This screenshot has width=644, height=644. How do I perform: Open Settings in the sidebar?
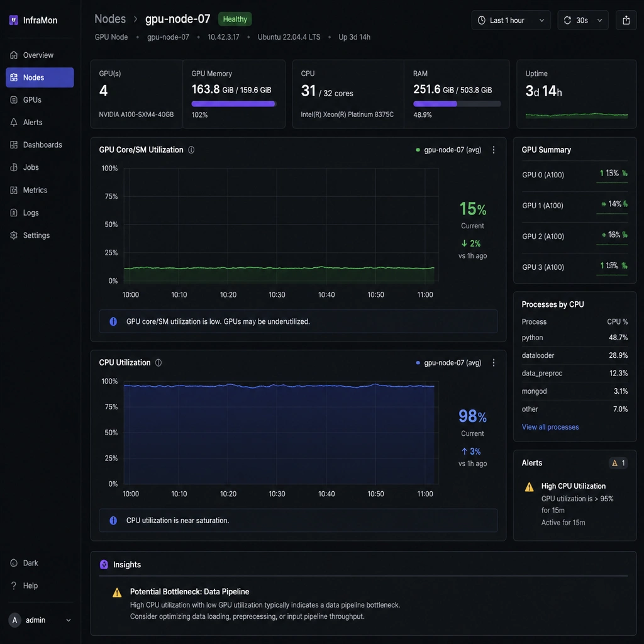coord(40,235)
